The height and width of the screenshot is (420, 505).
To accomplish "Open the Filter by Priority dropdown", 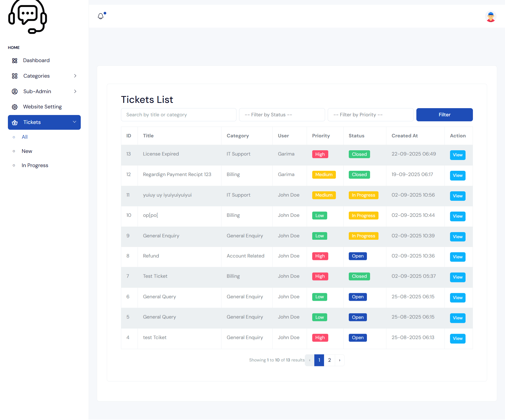I will (370, 115).
